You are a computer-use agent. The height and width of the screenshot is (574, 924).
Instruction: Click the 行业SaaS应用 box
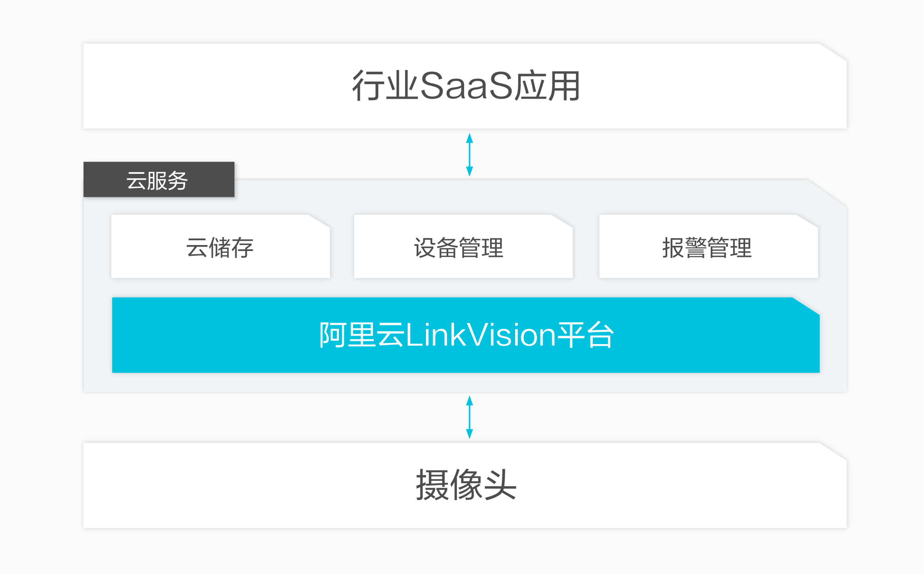click(465, 86)
